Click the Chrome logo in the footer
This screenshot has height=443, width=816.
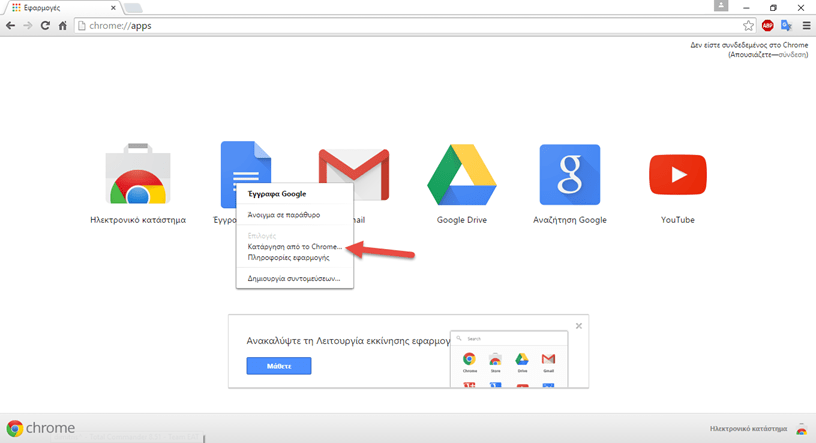(41, 428)
